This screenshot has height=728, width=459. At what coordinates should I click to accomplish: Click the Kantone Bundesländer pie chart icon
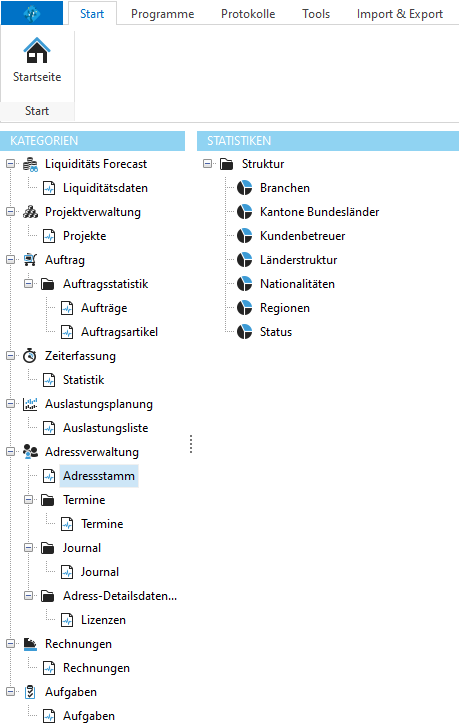click(x=245, y=212)
